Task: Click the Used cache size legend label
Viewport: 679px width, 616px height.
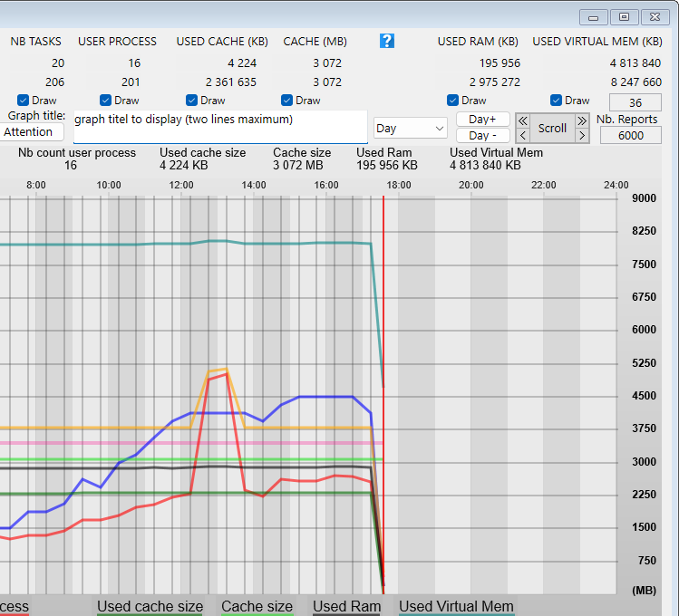Action: pyautogui.click(x=150, y=607)
